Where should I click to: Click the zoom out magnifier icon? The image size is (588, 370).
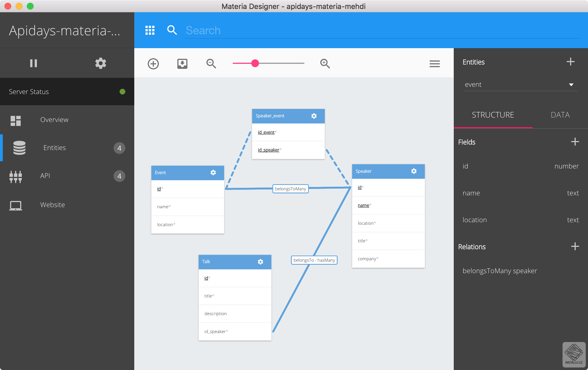[x=211, y=64]
